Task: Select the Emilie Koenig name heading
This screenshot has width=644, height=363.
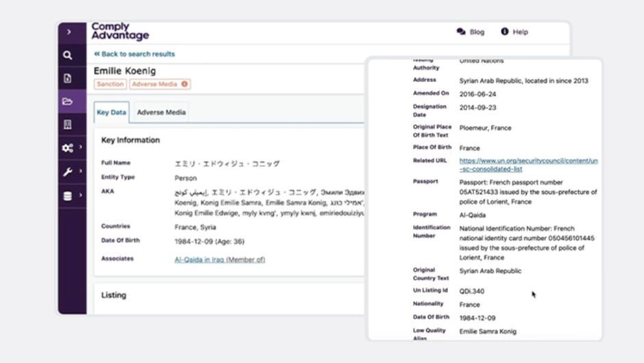Action: (x=125, y=71)
